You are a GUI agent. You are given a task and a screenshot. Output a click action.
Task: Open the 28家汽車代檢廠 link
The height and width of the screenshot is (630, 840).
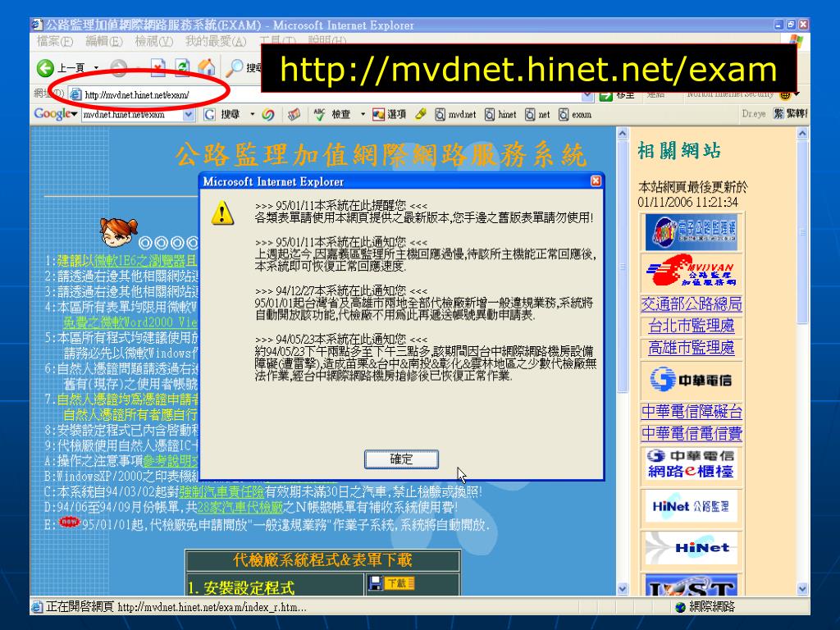coord(240,507)
